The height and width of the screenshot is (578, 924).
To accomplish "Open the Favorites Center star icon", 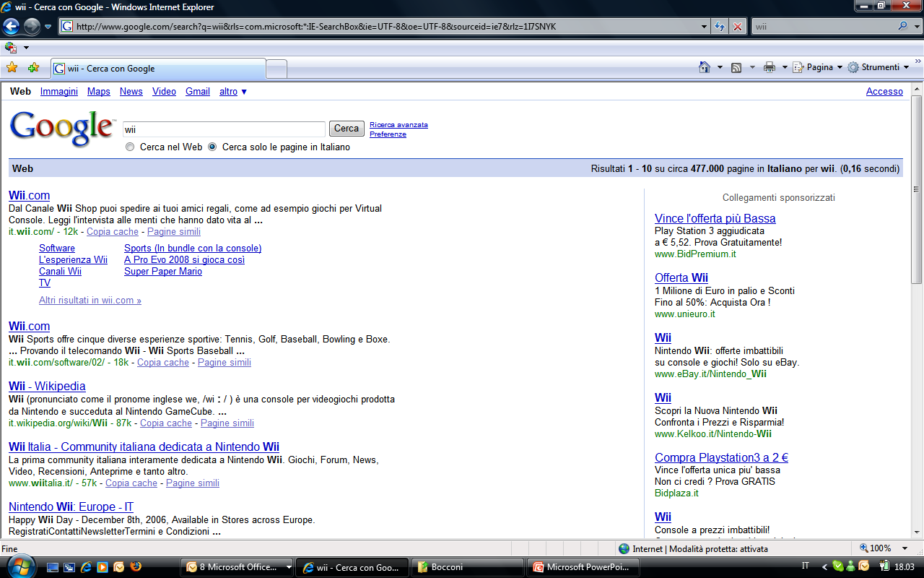I will coord(12,68).
